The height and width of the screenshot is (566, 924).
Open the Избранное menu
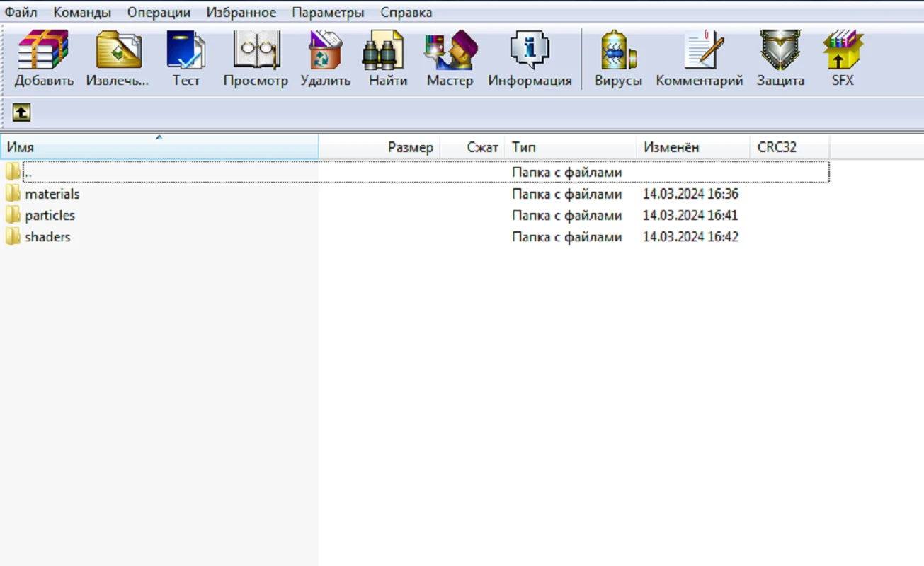click(x=241, y=12)
